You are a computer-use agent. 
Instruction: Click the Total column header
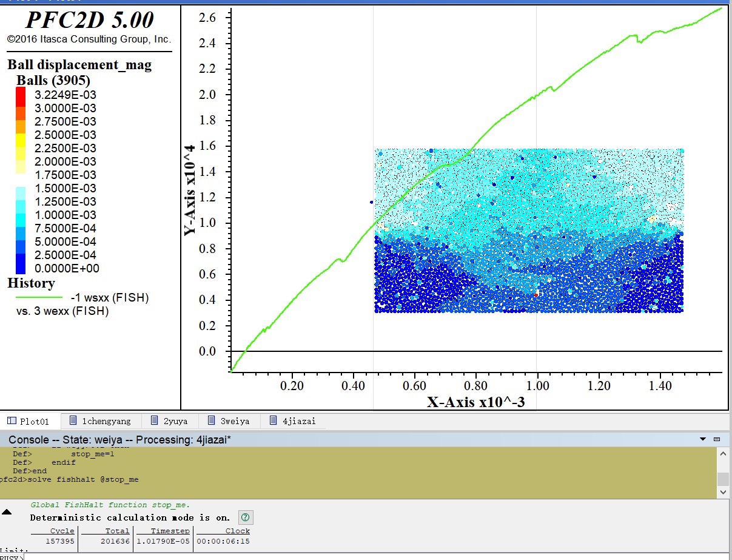point(118,531)
